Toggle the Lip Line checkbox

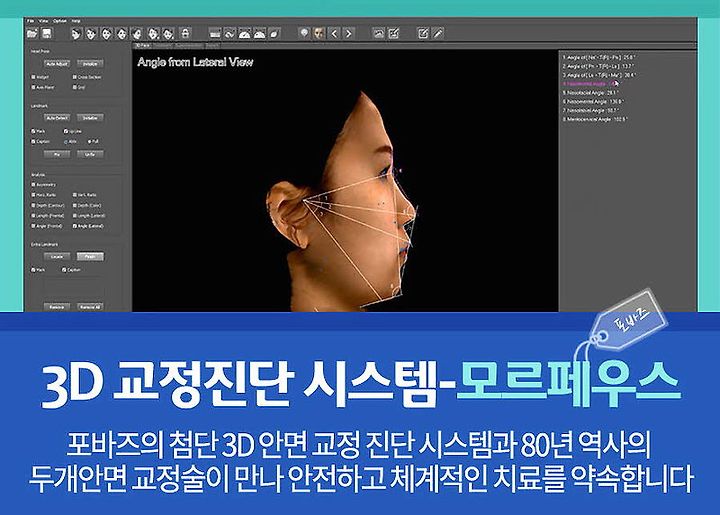[x=66, y=131]
